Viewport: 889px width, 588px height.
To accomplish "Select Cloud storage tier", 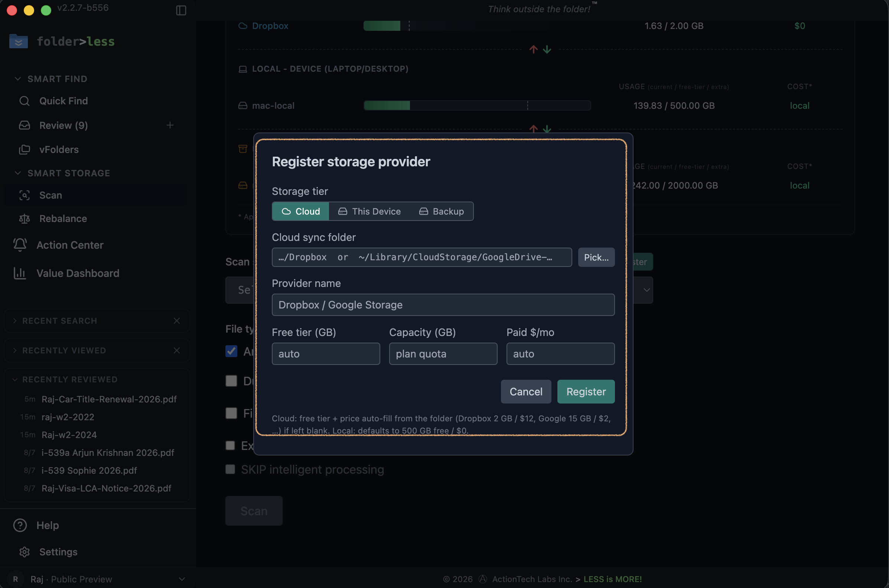I will point(300,212).
